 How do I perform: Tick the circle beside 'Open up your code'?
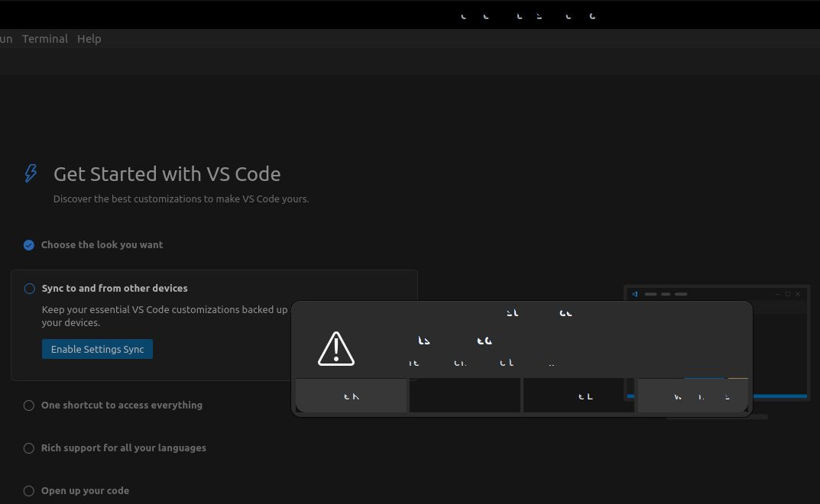pos(29,492)
